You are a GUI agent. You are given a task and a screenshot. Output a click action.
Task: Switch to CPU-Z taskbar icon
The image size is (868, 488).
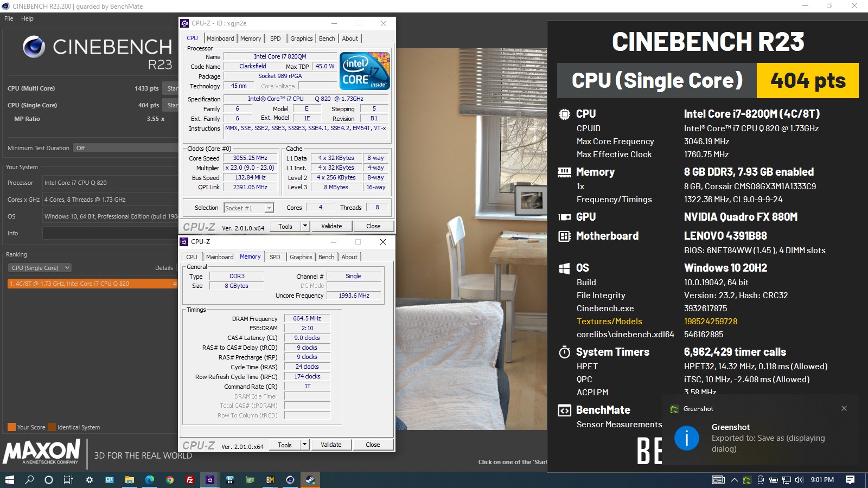pos(210,480)
